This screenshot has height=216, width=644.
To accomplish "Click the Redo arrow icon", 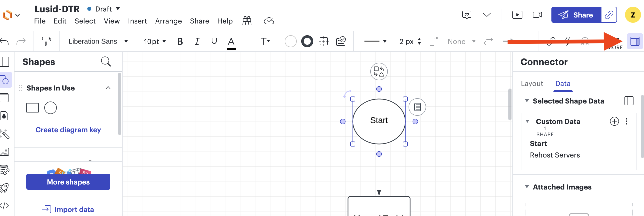I will [21, 41].
